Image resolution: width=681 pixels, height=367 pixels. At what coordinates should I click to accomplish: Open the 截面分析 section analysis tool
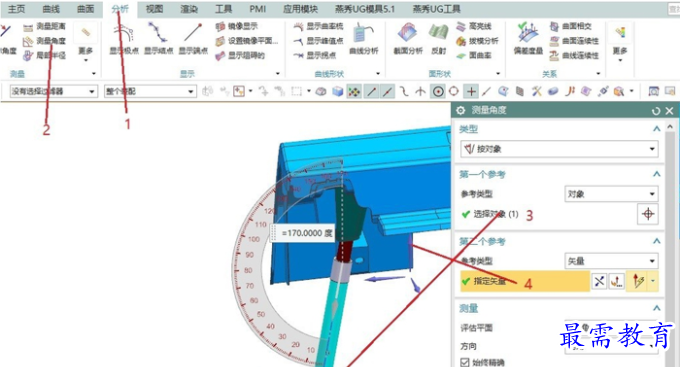coord(408,39)
